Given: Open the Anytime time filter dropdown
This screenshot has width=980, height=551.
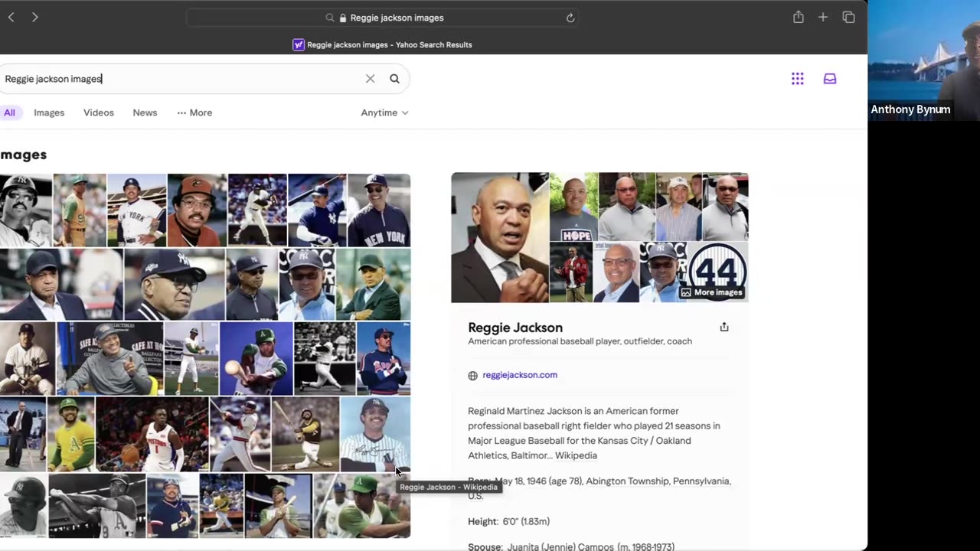Looking at the screenshot, I should pyautogui.click(x=384, y=112).
